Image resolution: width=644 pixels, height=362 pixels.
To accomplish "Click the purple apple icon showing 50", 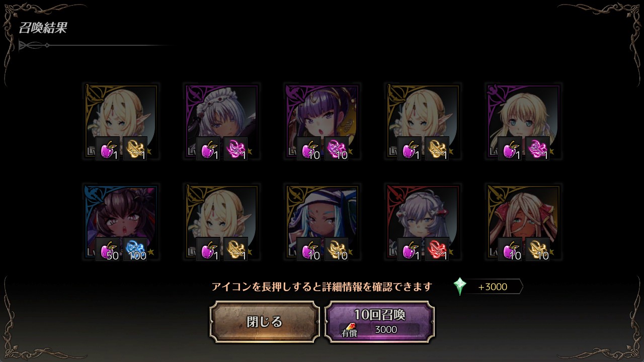I will tap(108, 249).
